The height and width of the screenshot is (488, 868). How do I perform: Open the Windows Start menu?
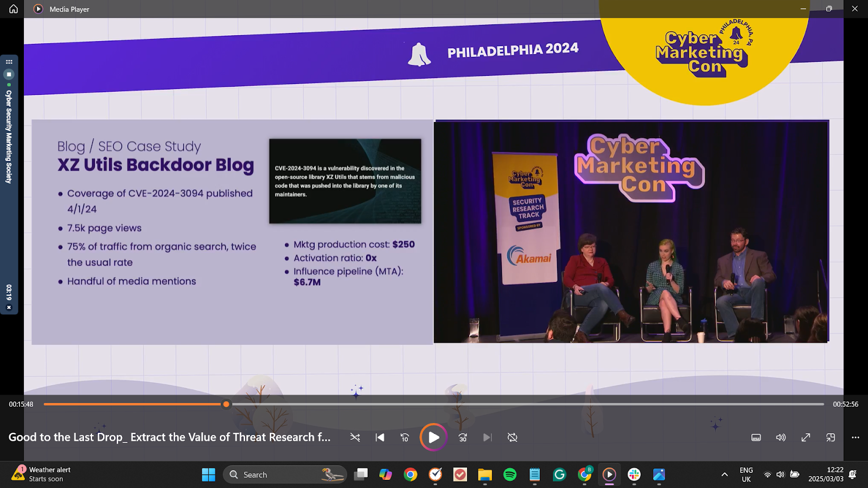tap(208, 474)
